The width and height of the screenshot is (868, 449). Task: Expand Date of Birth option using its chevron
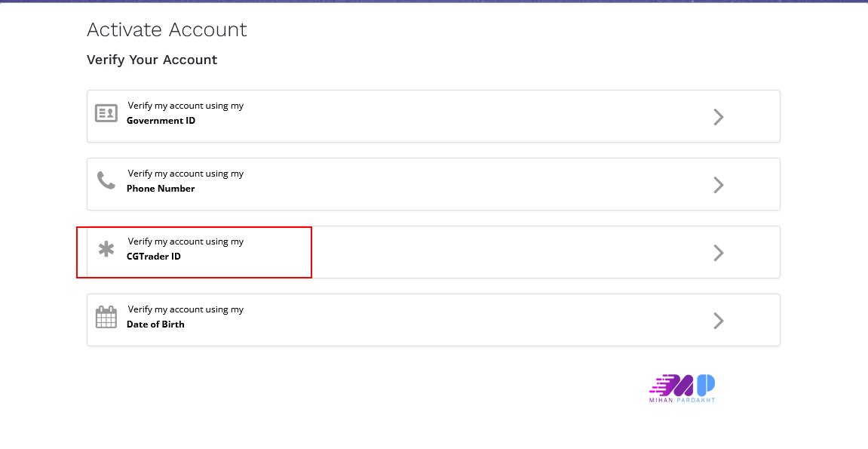tap(718, 321)
